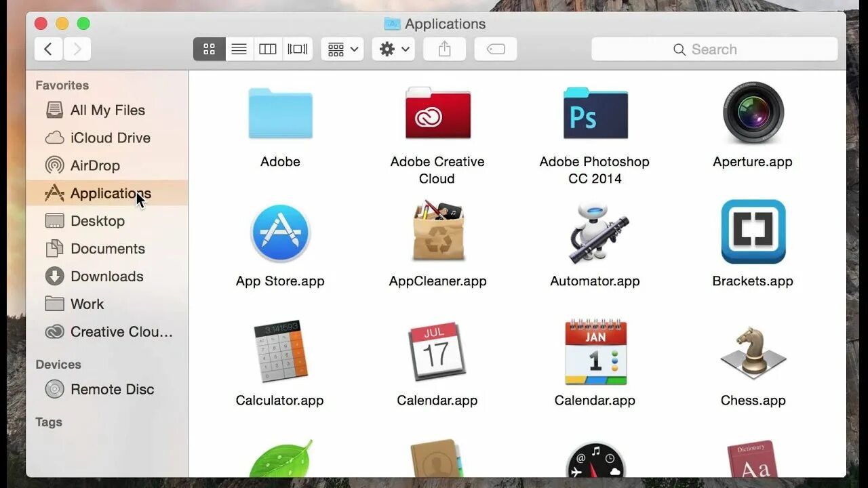
Task: Select Applications in sidebar
Action: click(107, 193)
